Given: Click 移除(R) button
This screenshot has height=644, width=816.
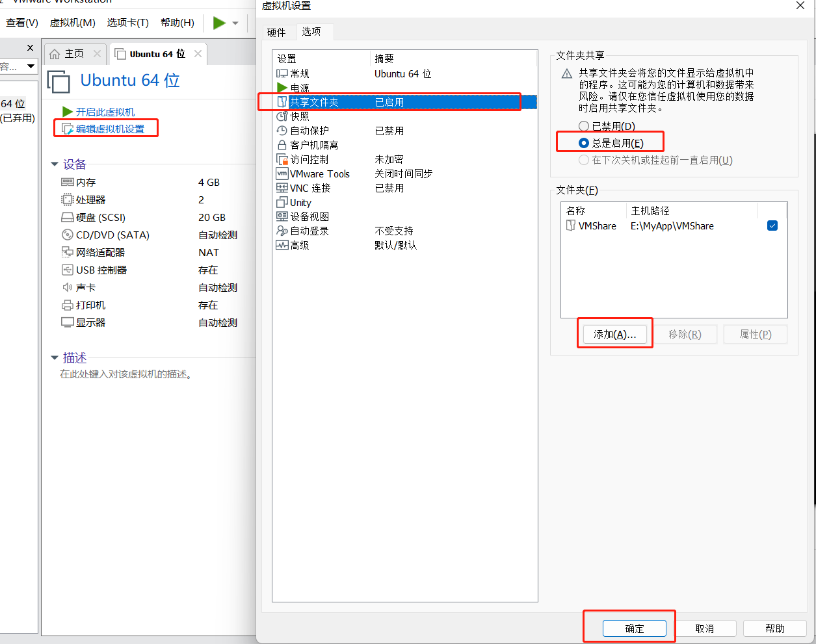Looking at the screenshot, I should coord(685,334).
